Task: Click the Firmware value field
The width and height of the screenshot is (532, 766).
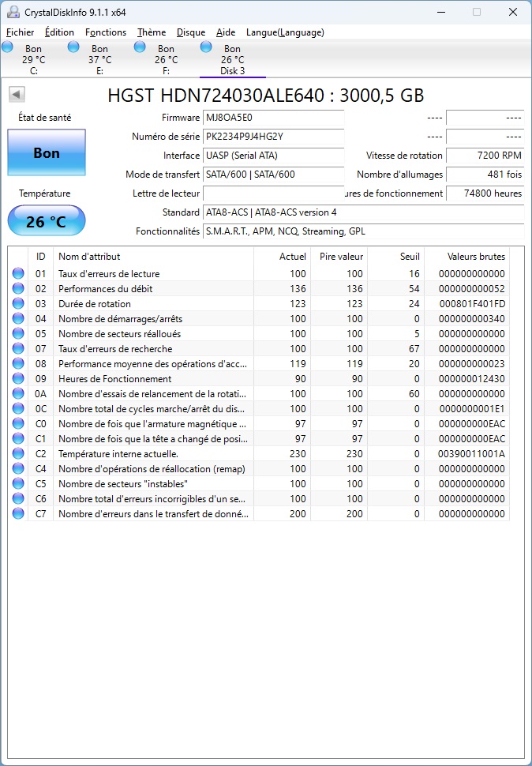Action: pos(273,118)
